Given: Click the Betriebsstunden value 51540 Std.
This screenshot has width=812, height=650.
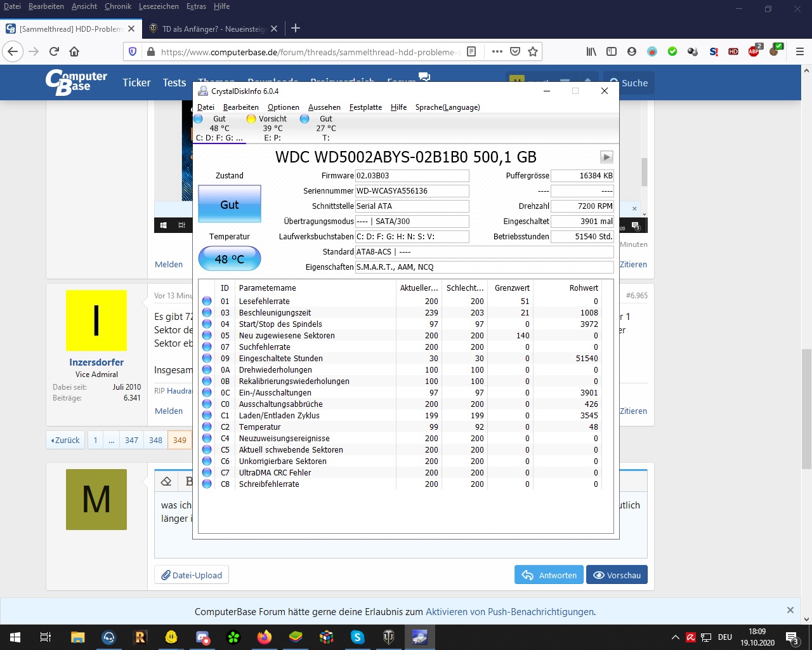Looking at the screenshot, I should pyautogui.click(x=582, y=237).
